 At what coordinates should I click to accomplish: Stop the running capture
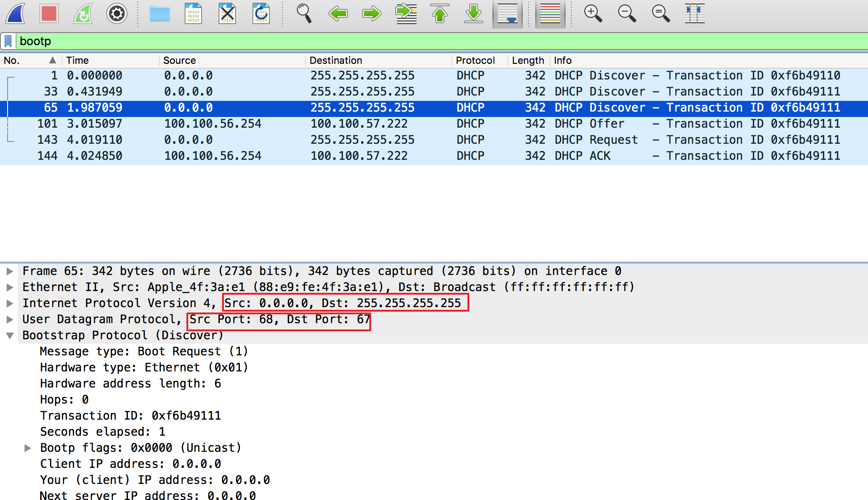49,13
